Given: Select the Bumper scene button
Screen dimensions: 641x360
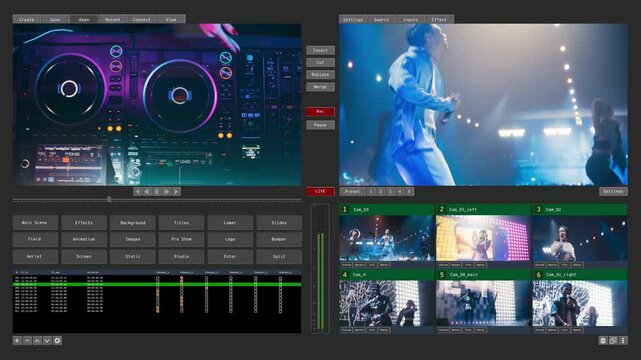Looking at the screenshot, I should pos(279,239).
